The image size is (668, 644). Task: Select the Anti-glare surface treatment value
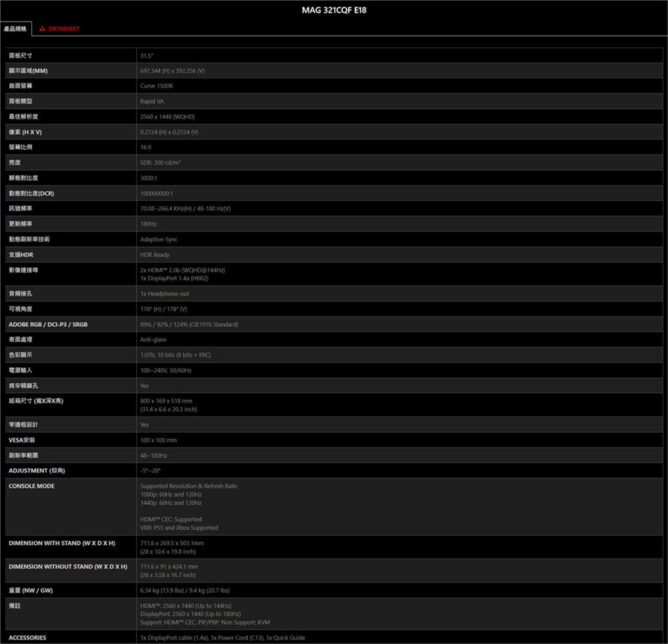[154, 339]
